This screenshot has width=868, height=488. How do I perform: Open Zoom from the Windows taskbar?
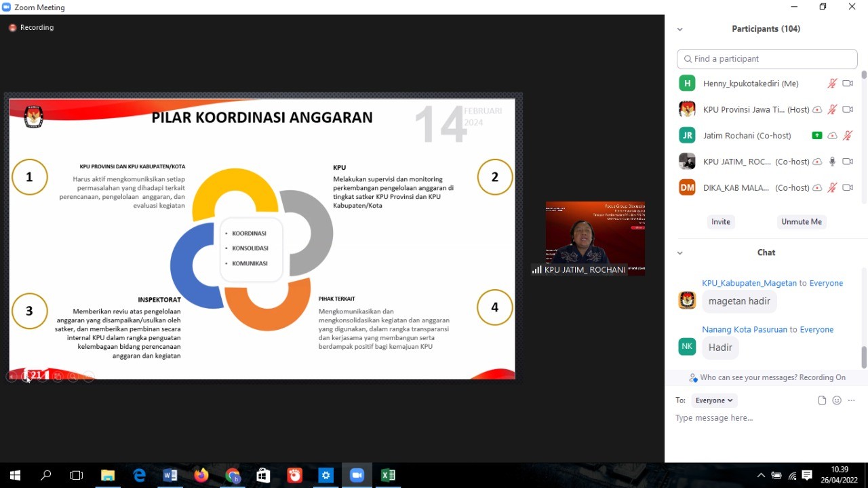click(357, 475)
